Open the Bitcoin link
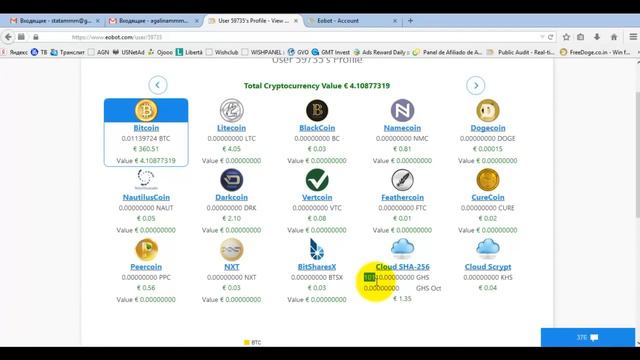Screen dimensions: 640x360 coord(146,128)
